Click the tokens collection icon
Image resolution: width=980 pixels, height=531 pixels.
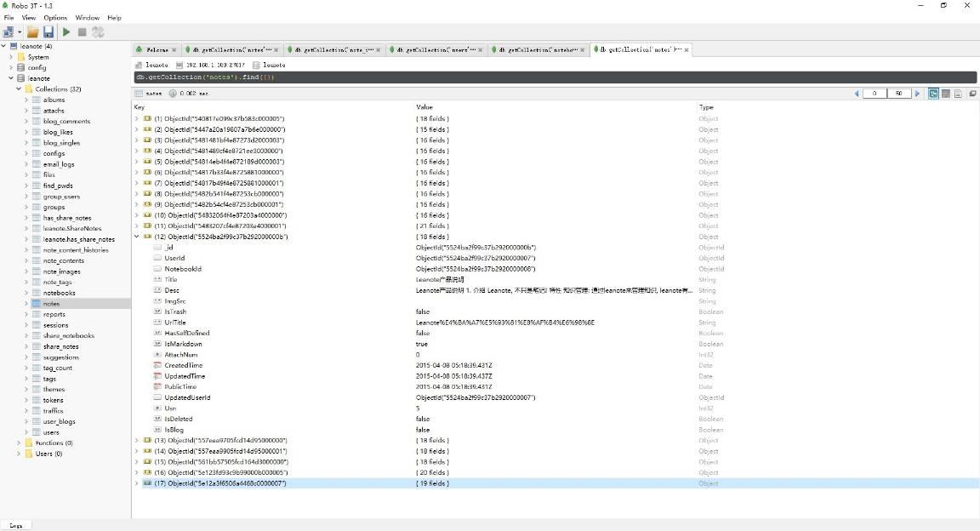coord(37,400)
